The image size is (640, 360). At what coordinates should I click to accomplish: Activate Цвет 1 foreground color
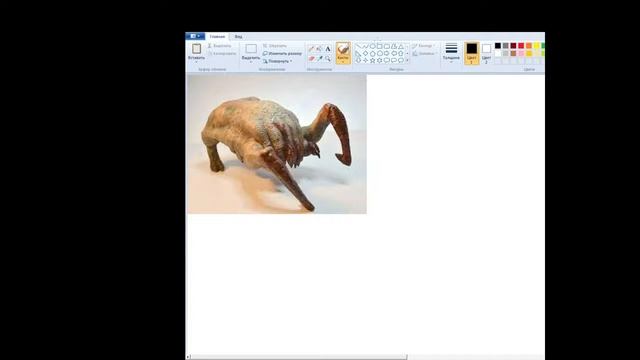click(471, 53)
